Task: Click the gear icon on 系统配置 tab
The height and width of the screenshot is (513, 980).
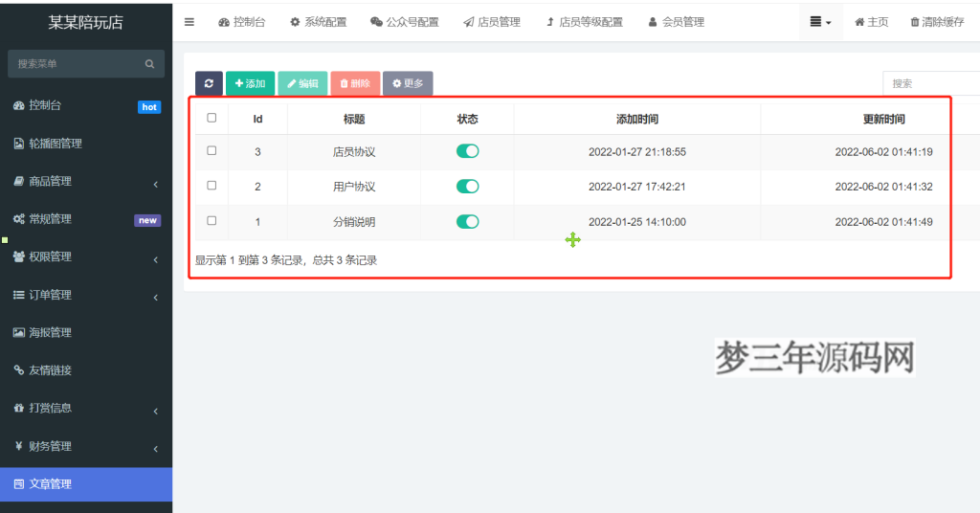Action: click(295, 22)
